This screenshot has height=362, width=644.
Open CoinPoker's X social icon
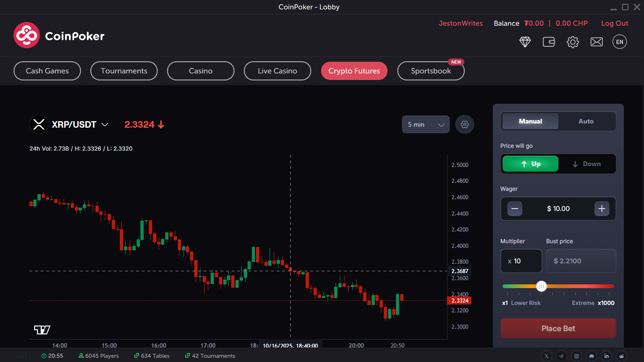(547, 355)
